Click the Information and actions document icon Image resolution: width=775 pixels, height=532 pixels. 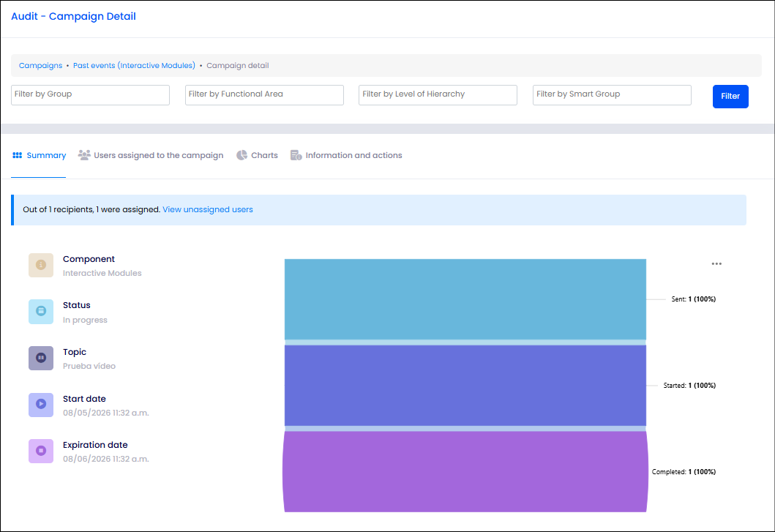[x=296, y=155]
